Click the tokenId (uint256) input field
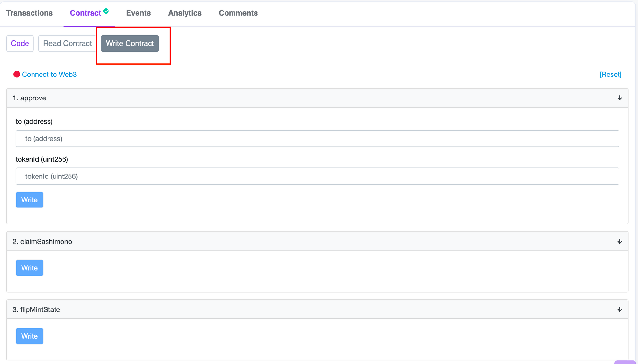The image size is (638, 364). click(317, 176)
